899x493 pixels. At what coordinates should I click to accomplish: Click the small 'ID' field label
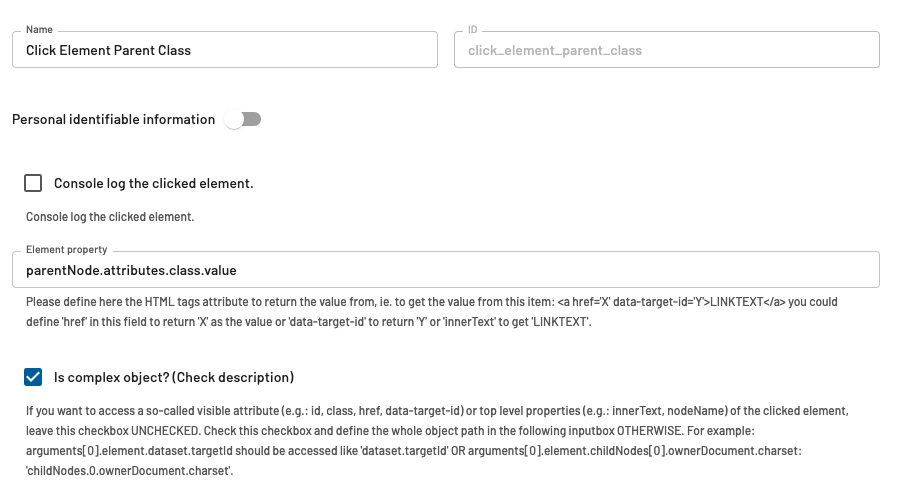click(x=473, y=30)
